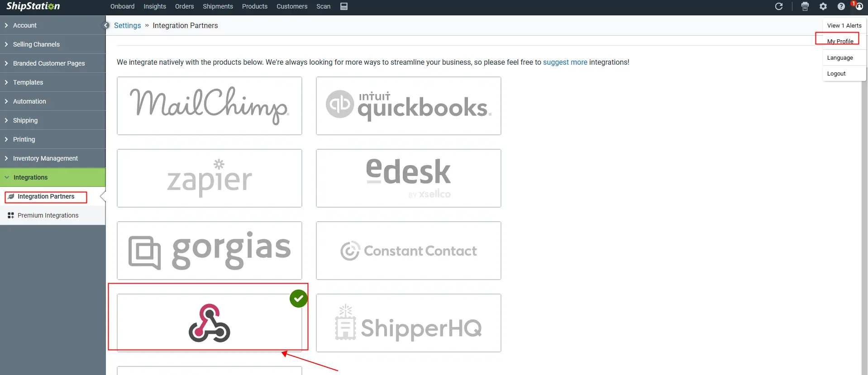Open the Zapier integration card

click(x=210, y=178)
